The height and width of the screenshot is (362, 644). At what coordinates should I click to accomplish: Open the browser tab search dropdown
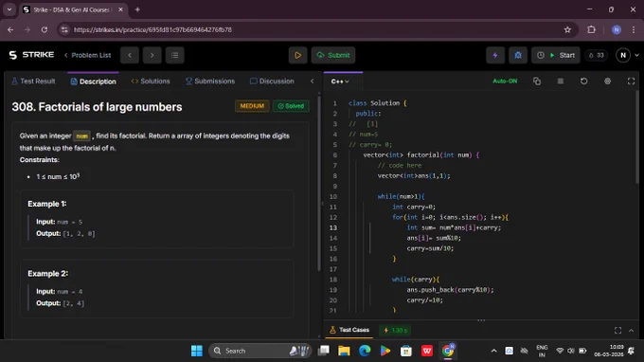[9, 9]
